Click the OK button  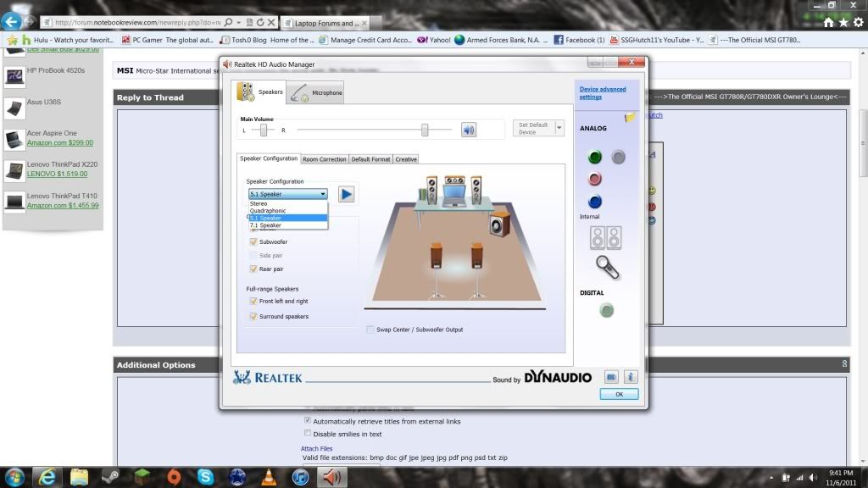(619, 395)
